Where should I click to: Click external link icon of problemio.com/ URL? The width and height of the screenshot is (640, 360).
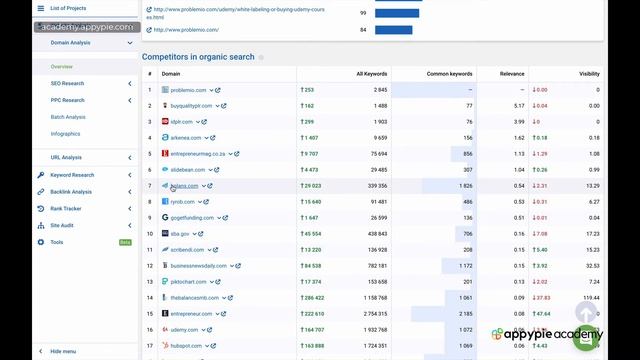pos(149,30)
